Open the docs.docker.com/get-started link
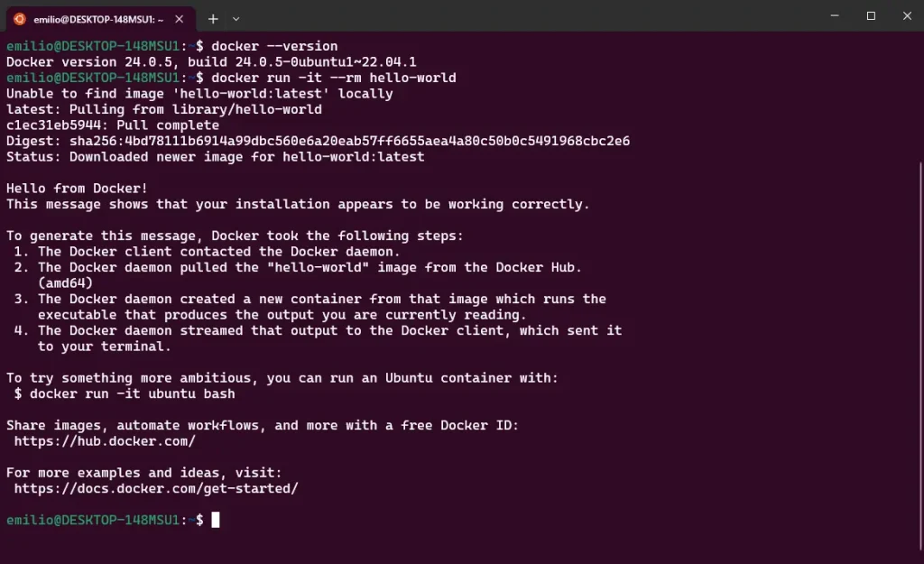 click(156, 488)
